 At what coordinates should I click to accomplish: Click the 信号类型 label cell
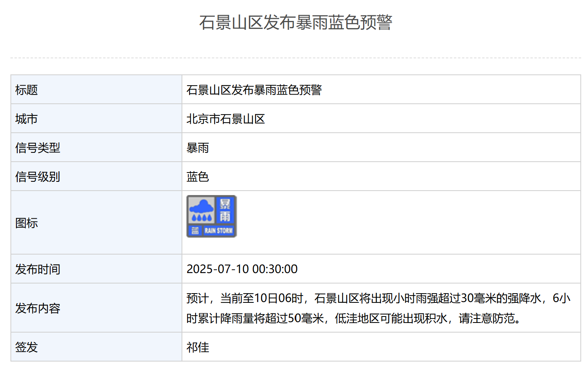(96, 148)
